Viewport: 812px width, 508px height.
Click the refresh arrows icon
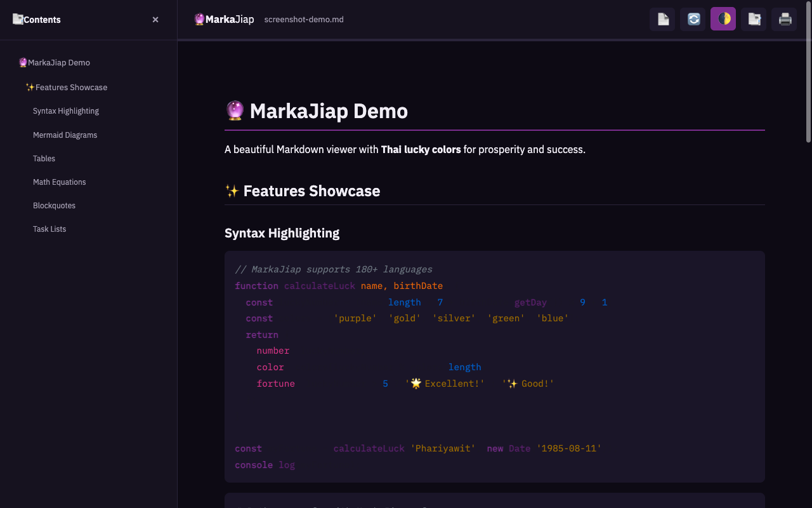[693, 19]
